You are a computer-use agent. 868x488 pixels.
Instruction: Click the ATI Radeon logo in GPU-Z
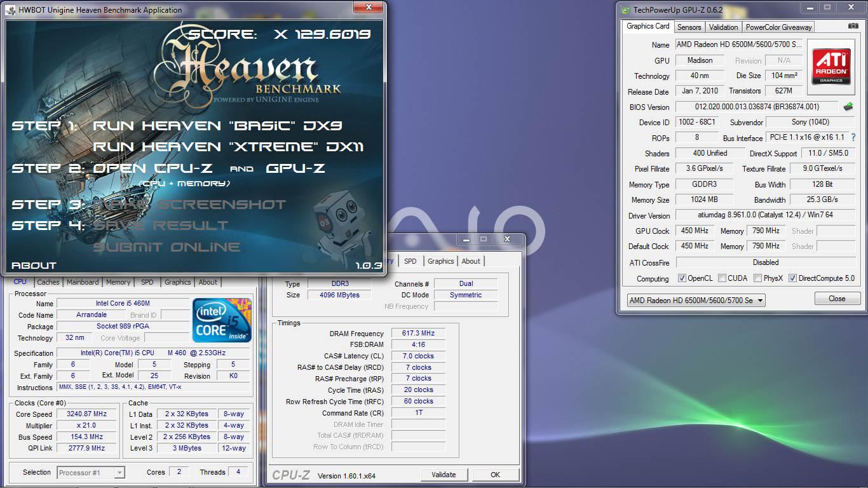[831, 67]
